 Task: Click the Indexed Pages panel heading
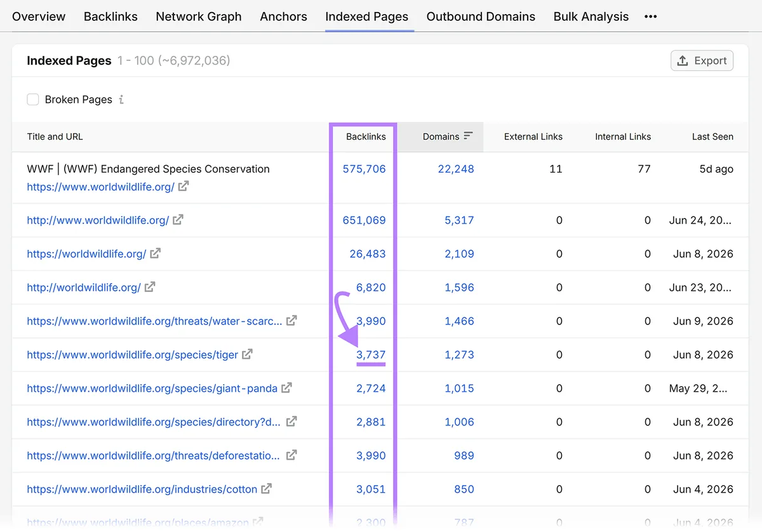click(69, 61)
